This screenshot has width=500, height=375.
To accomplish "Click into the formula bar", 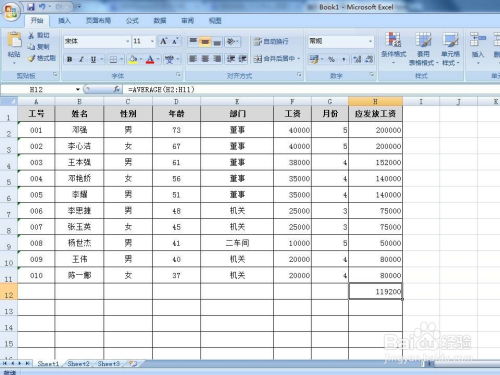I will tap(312, 89).
